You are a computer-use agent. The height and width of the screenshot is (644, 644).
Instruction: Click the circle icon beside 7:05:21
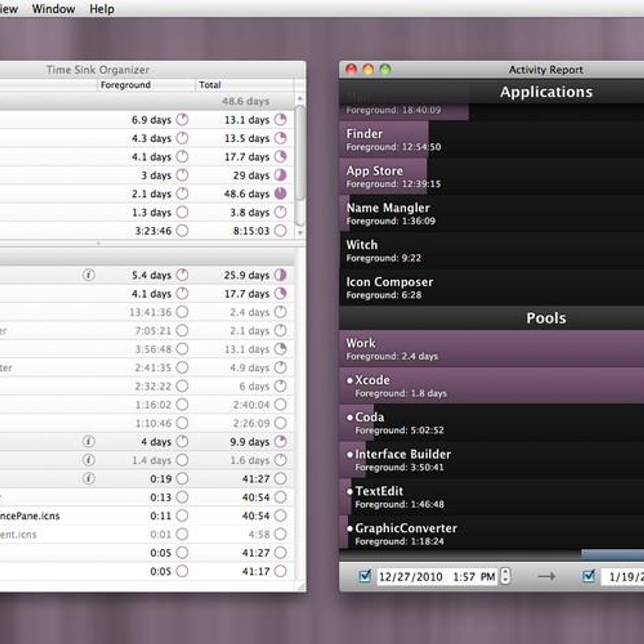click(x=182, y=331)
